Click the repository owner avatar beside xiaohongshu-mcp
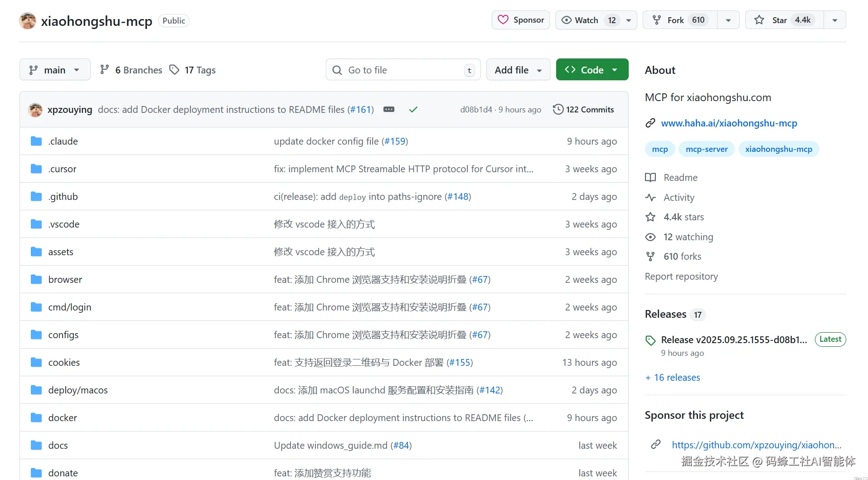This screenshot has height=480, width=868. [x=28, y=21]
